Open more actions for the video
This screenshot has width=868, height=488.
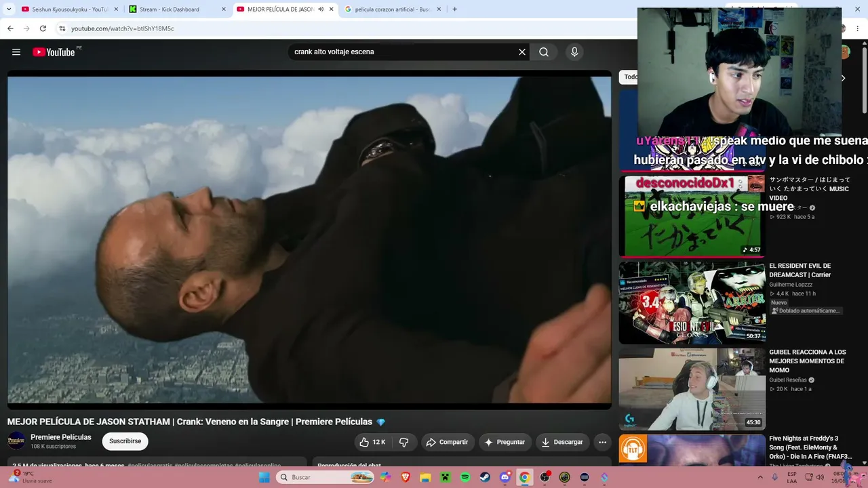(x=602, y=442)
